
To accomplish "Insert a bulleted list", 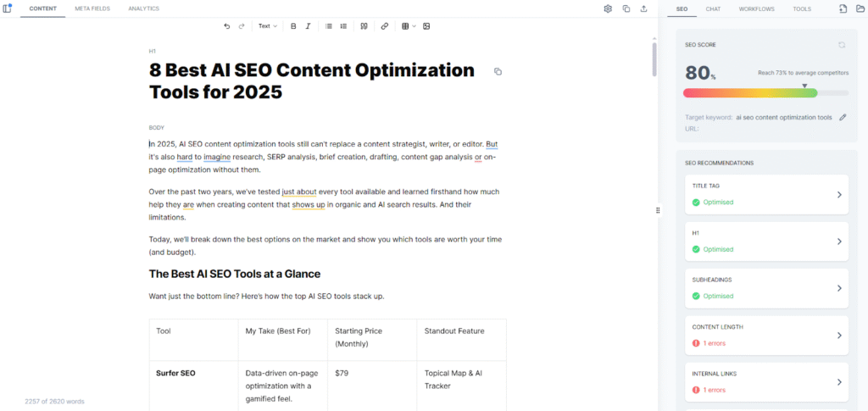I will [x=329, y=26].
